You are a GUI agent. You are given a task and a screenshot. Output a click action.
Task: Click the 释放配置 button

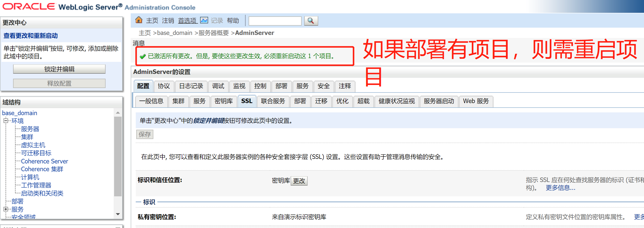tap(59, 83)
